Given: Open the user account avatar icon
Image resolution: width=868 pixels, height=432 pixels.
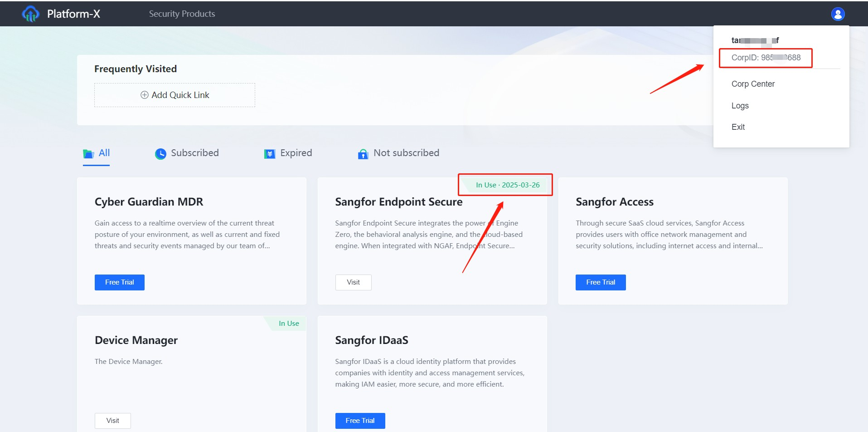Looking at the screenshot, I should click(x=838, y=14).
